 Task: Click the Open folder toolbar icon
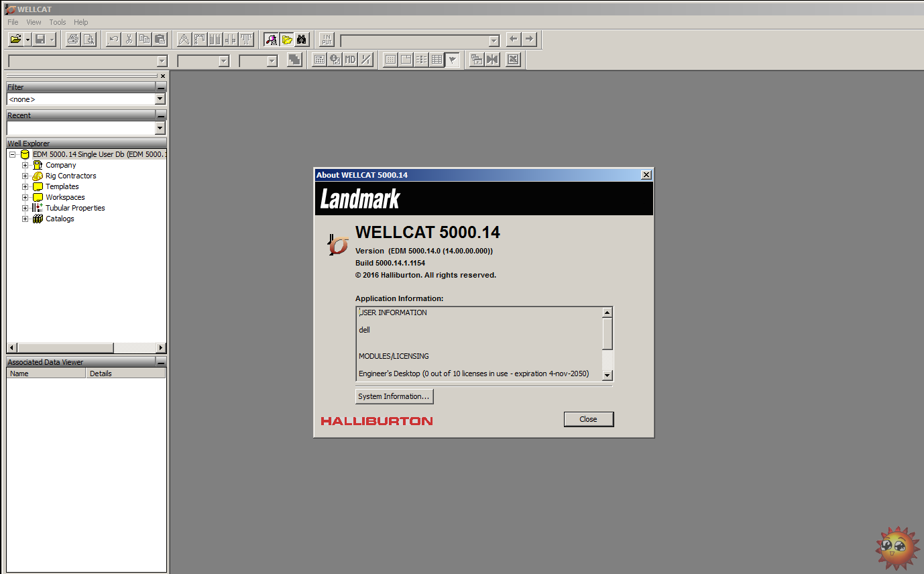[15, 40]
